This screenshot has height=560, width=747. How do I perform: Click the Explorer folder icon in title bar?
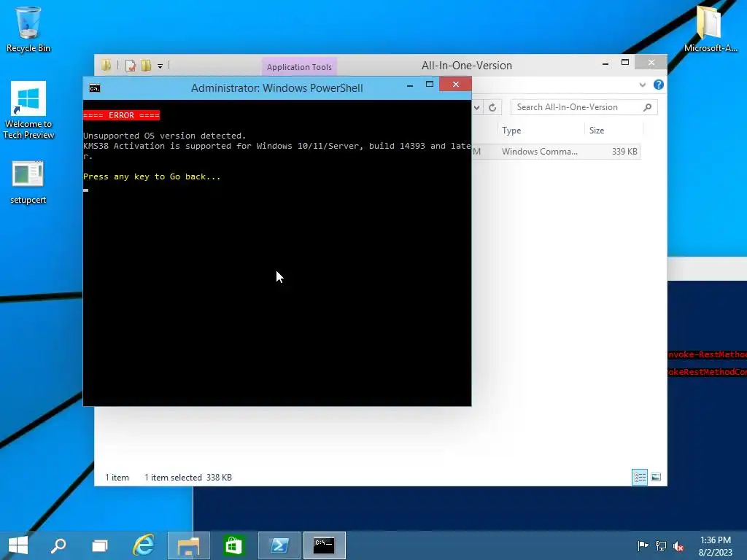point(107,65)
